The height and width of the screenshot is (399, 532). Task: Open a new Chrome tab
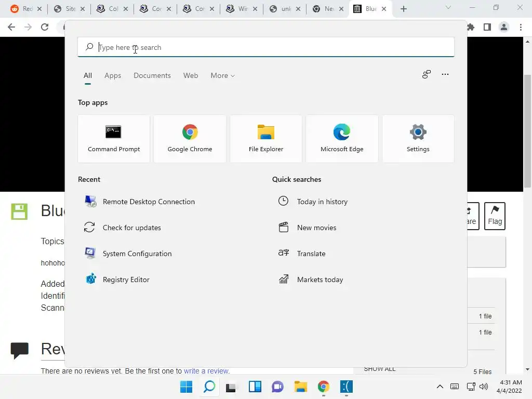[403, 9]
